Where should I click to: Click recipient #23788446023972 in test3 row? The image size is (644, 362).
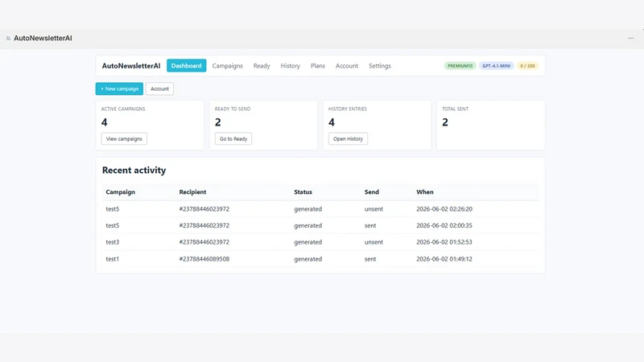[204, 242]
